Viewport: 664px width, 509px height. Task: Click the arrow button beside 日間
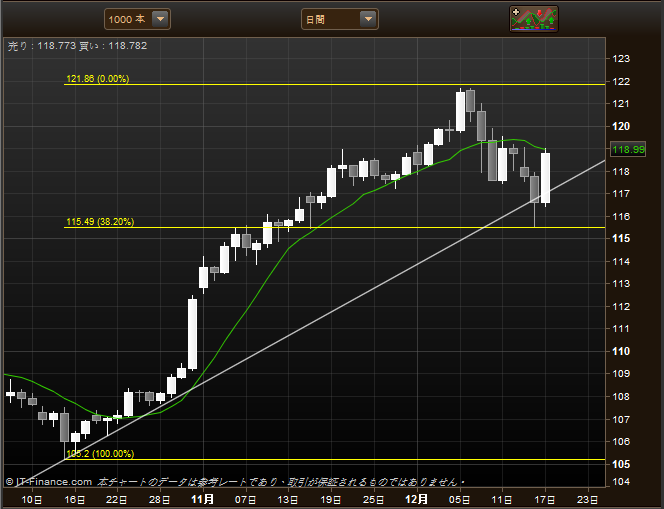click(368, 19)
